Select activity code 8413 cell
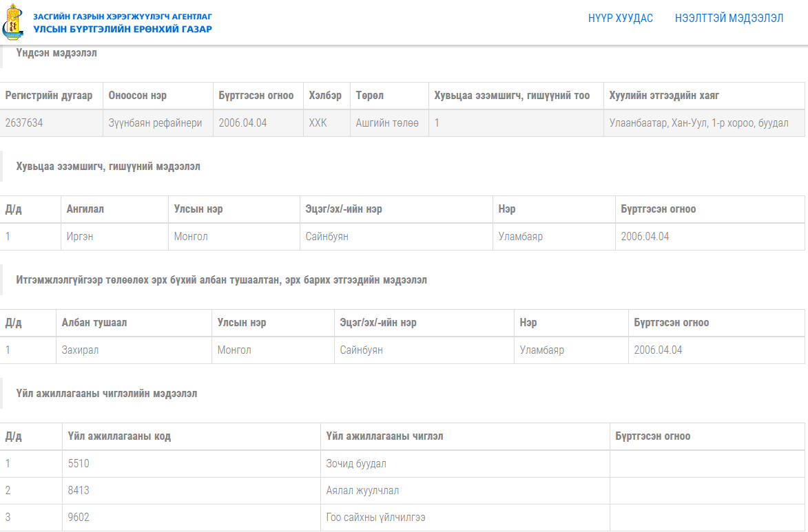808x532 pixels. pyautogui.click(x=79, y=491)
